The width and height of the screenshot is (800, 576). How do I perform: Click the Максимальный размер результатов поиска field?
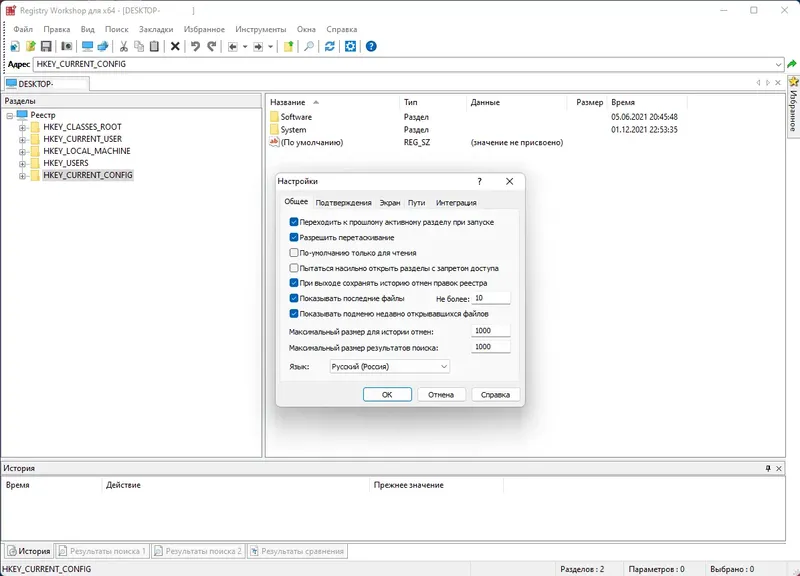coord(490,347)
